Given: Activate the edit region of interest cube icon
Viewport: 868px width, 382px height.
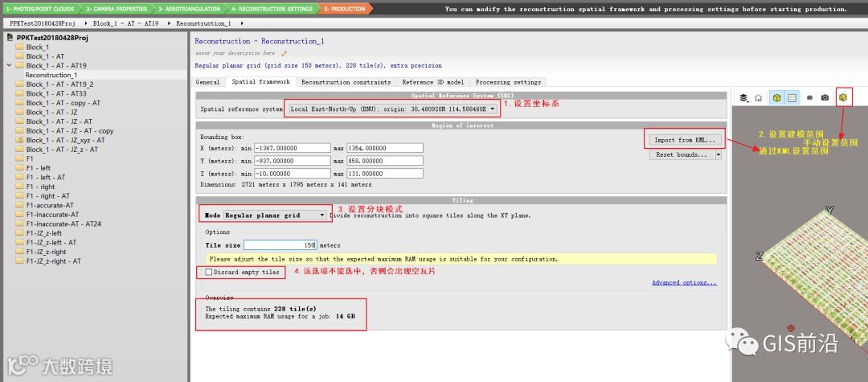Looking at the screenshot, I should [x=842, y=97].
